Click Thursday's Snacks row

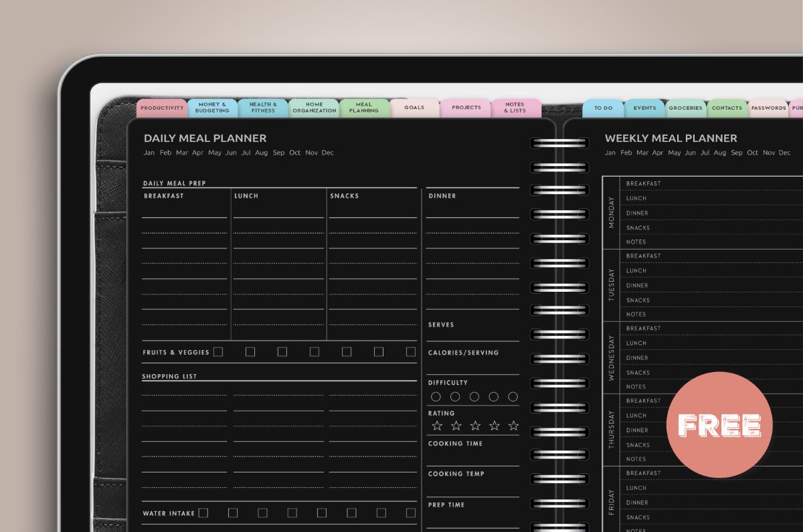[x=712, y=444]
